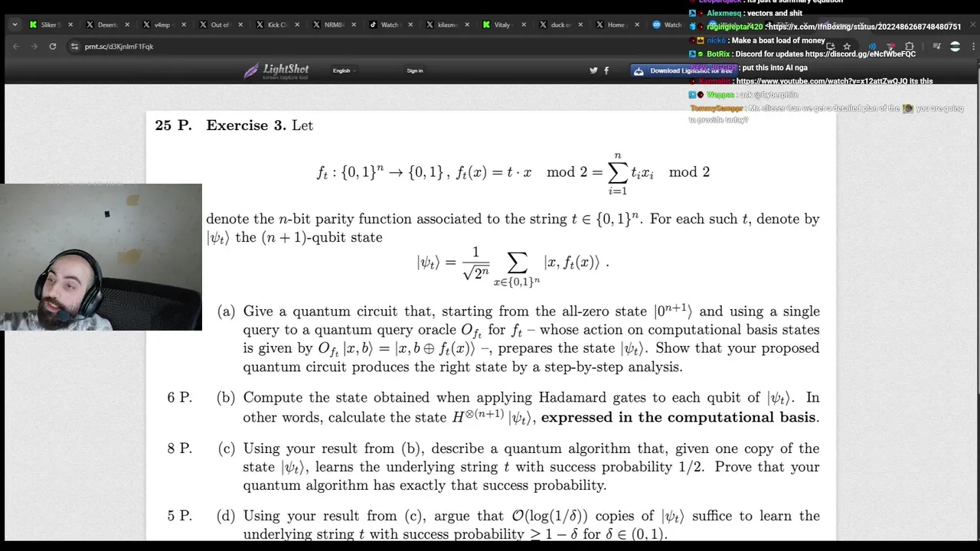Click the LightShot feather logo
This screenshot has height=551, width=980.
[x=276, y=71]
